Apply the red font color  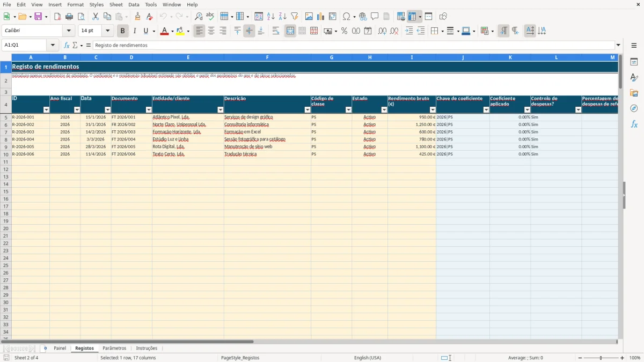tap(164, 31)
